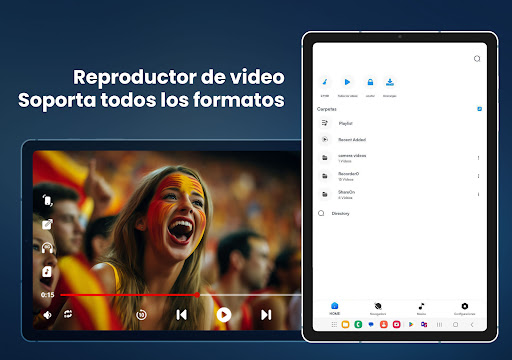Open the orange contacts app in taskbar
Viewport: 512px width, 360px height.
coord(384,324)
